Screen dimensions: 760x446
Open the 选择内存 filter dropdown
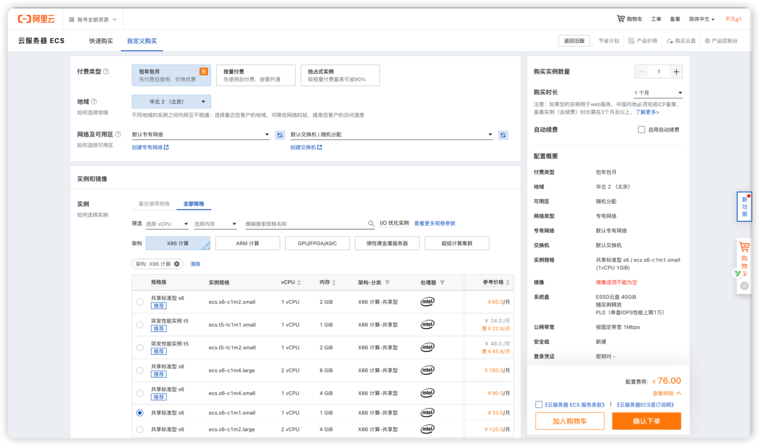click(215, 224)
